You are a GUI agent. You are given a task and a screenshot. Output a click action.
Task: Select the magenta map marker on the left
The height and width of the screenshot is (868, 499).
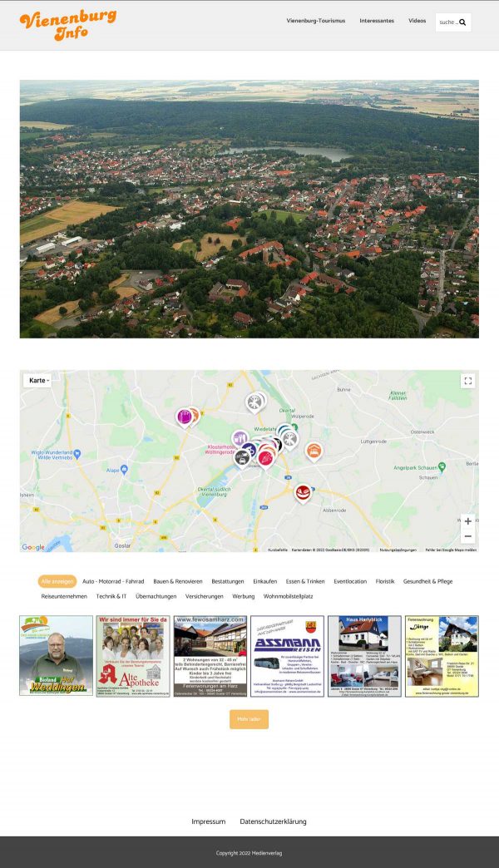(x=184, y=416)
